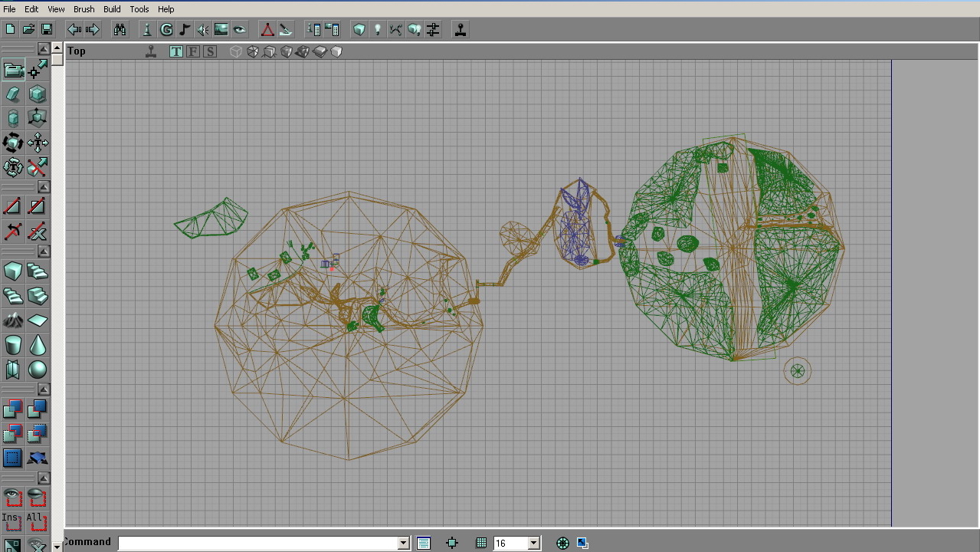Click the Add brush CSG button
The width and height of the screenshot is (980, 552).
[13, 409]
